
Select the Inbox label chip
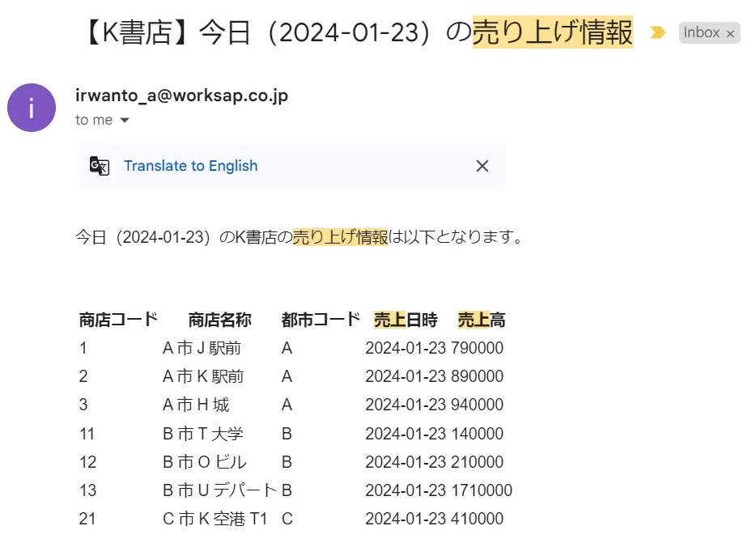point(703,32)
